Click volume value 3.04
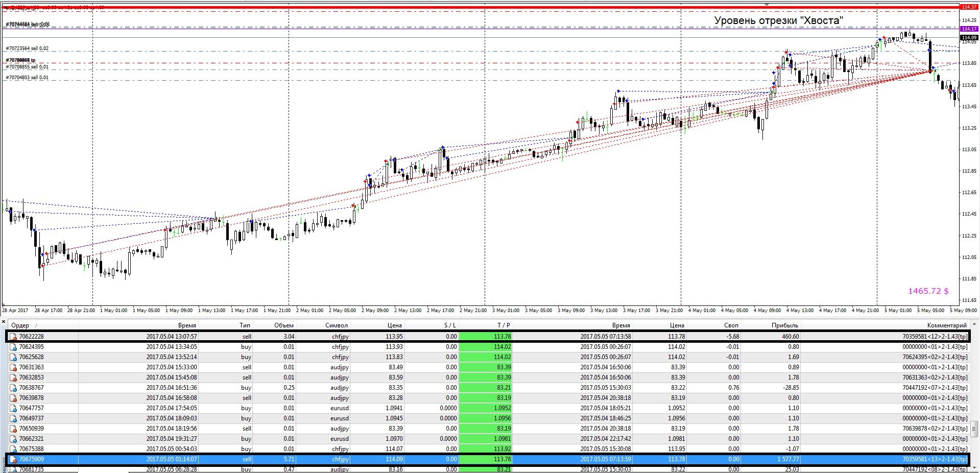 (x=289, y=337)
